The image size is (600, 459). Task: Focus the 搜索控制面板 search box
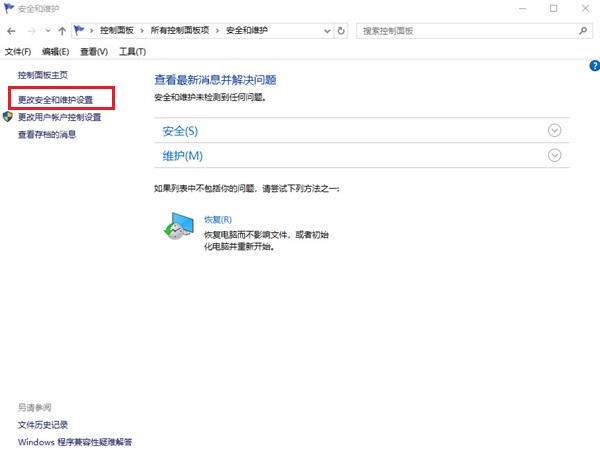tap(474, 31)
